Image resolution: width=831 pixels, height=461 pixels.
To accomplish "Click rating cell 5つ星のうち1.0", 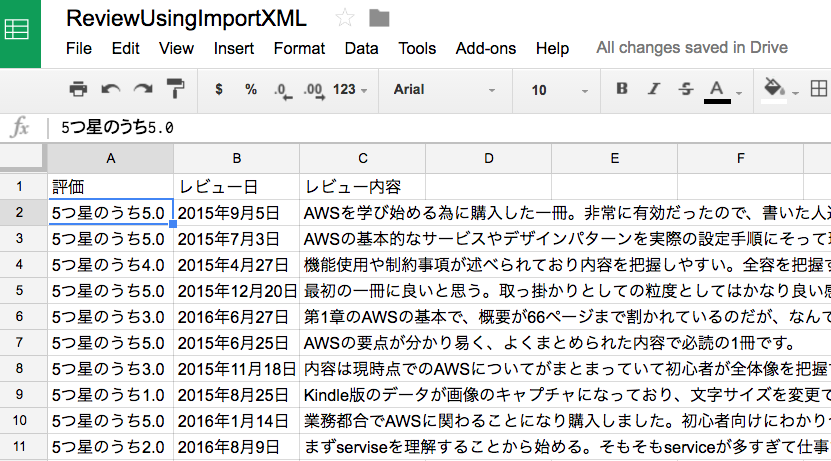I will pyautogui.click(x=110, y=395).
